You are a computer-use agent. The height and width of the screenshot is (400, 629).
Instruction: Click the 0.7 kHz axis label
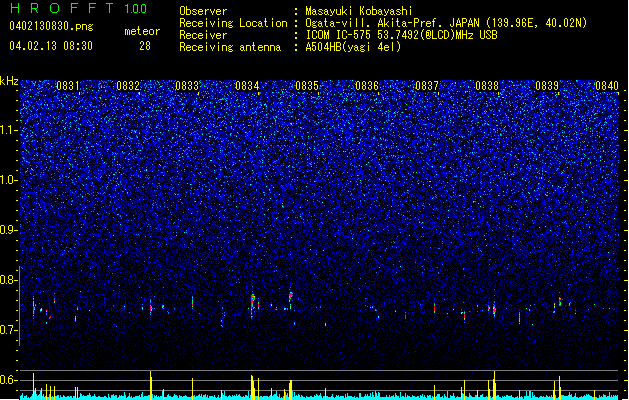coord(9,330)
